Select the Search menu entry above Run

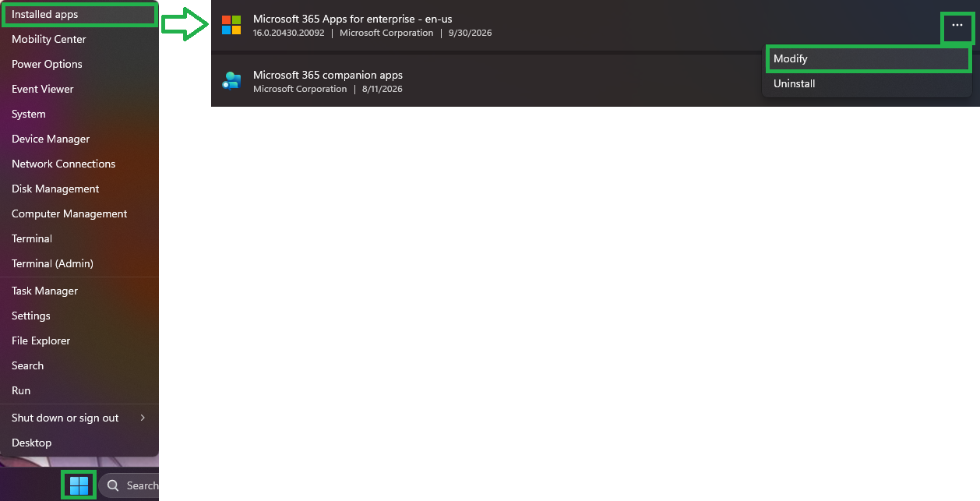[x=79, y=365]
